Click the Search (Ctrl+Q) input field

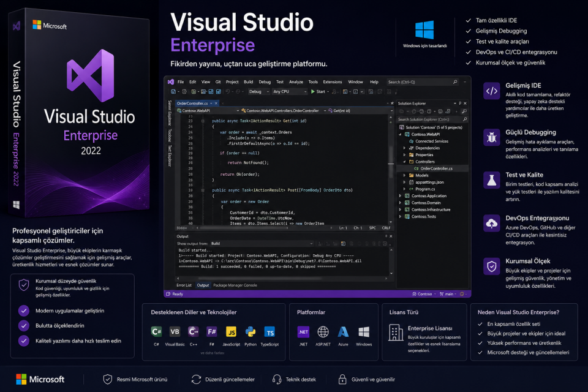423,82
